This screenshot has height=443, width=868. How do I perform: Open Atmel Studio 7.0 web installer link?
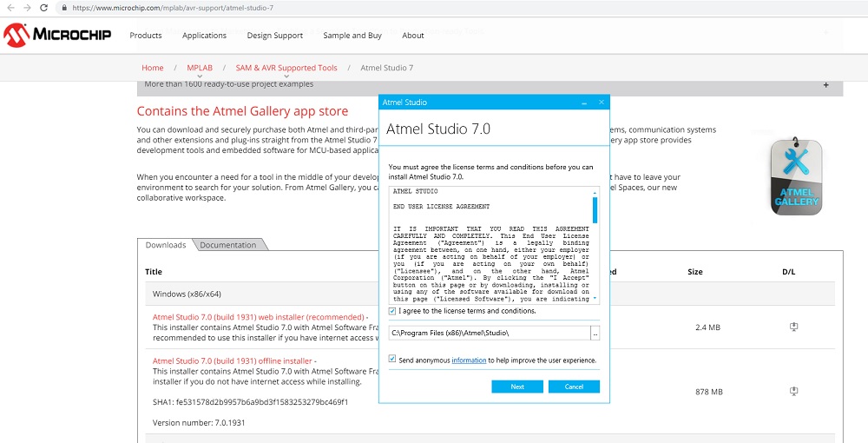pyautogui.click(x=258, y=317)
